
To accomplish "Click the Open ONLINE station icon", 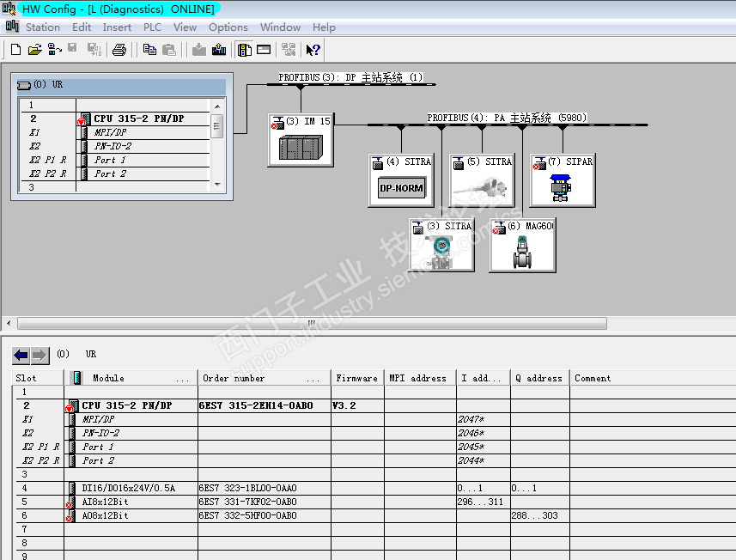I will coord(54,49).
